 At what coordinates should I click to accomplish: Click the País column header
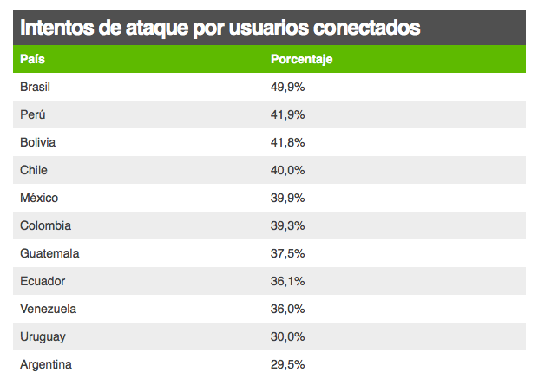[33, 59]
